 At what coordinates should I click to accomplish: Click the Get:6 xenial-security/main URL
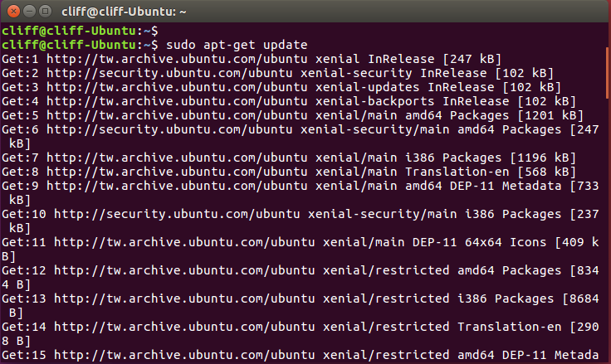click(x=169, y=129)
